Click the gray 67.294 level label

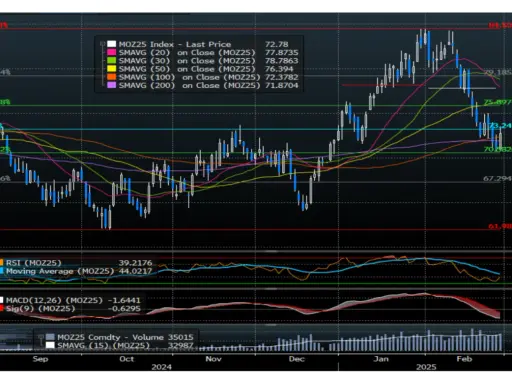tap(497, 179)
